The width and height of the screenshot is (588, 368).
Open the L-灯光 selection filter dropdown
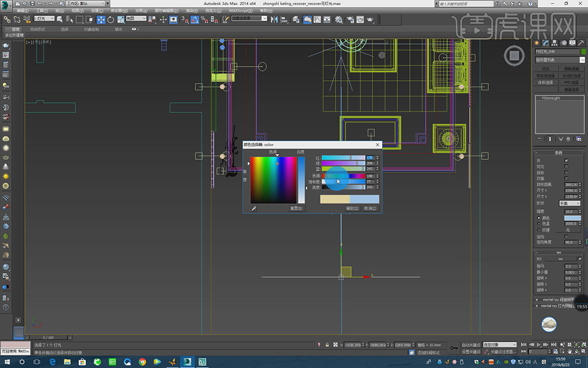coord(45,18)
